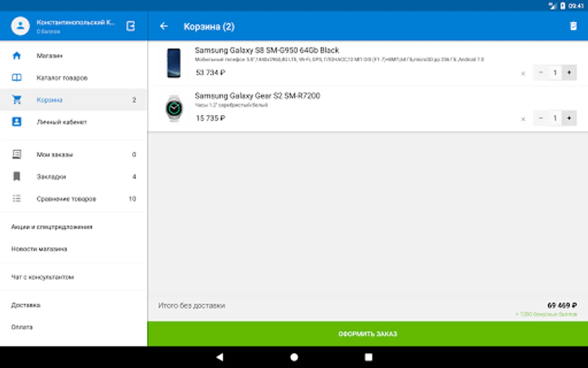588x368 pixels.
Task: Remove Samsung Galaxy S8 with its X icon
Action: 523,74
